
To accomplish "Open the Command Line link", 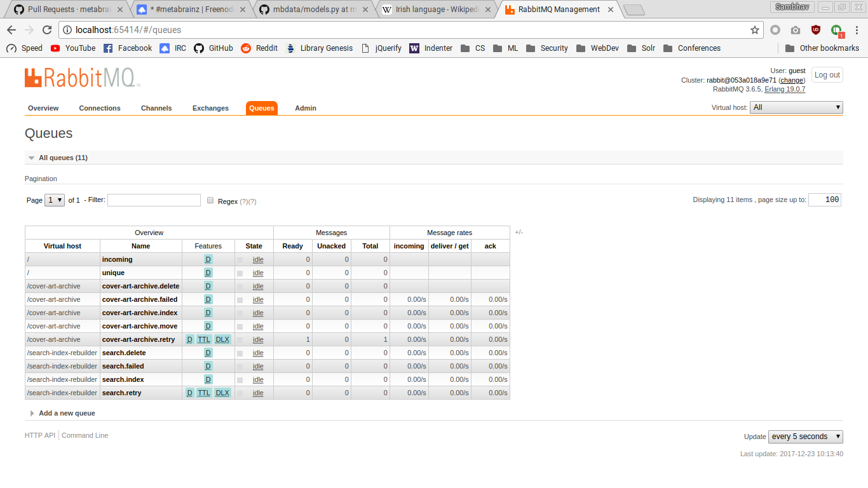I will coord(85,435).
